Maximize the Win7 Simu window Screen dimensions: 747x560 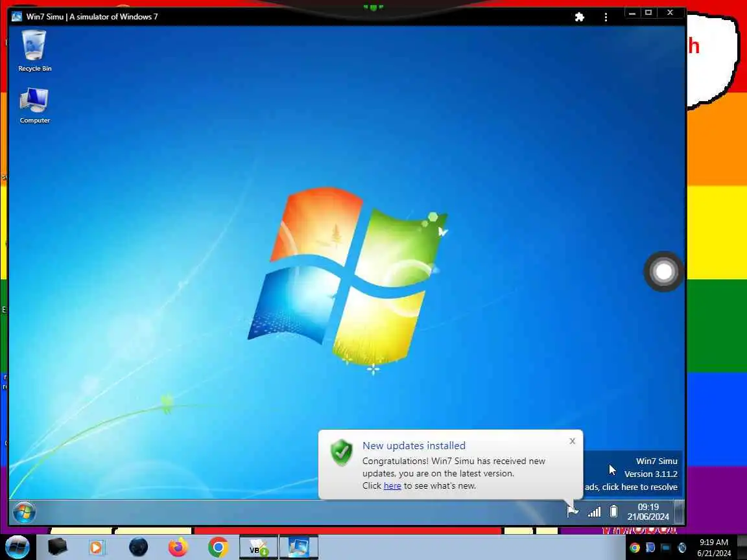pos(648,13)
